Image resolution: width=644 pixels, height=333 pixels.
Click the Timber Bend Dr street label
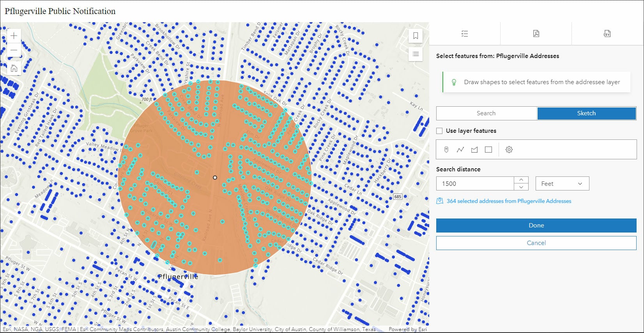(x=251, y=37)
